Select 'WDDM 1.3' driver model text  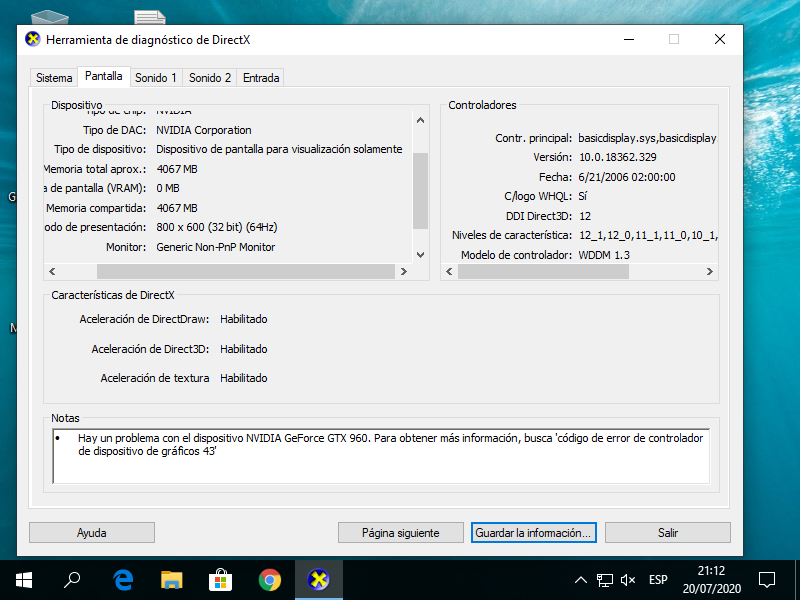pyautogui.click(x=604, y=255)
